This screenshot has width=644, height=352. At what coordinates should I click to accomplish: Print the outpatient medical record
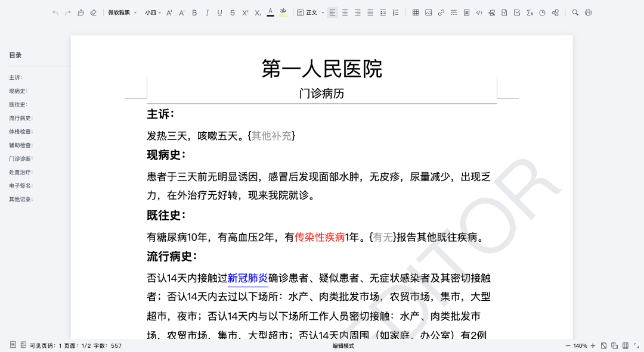point(587,12)
